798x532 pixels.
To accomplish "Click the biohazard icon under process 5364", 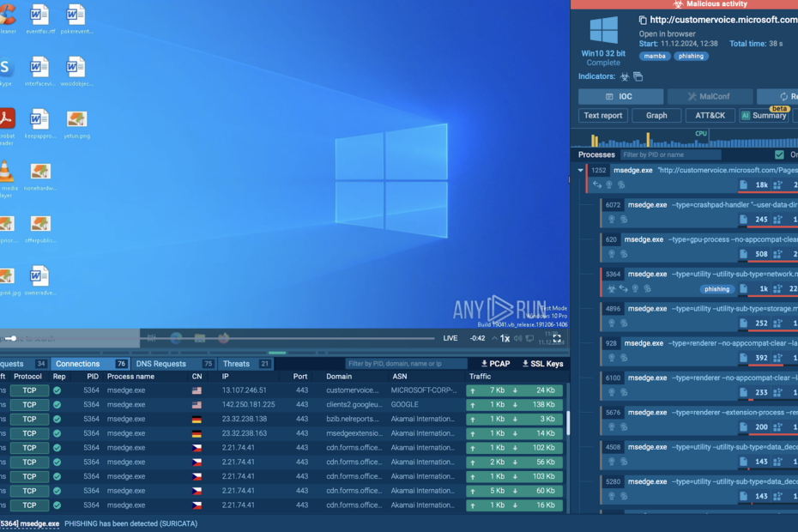I will point(611,288).
